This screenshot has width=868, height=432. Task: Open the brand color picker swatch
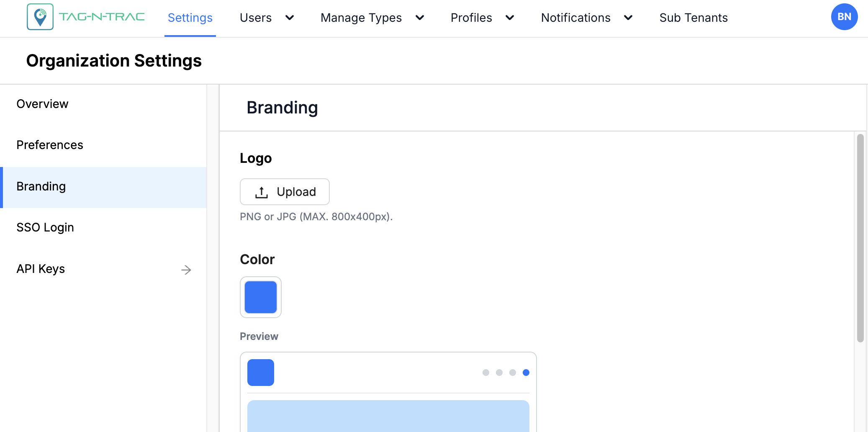click(260, 297)
